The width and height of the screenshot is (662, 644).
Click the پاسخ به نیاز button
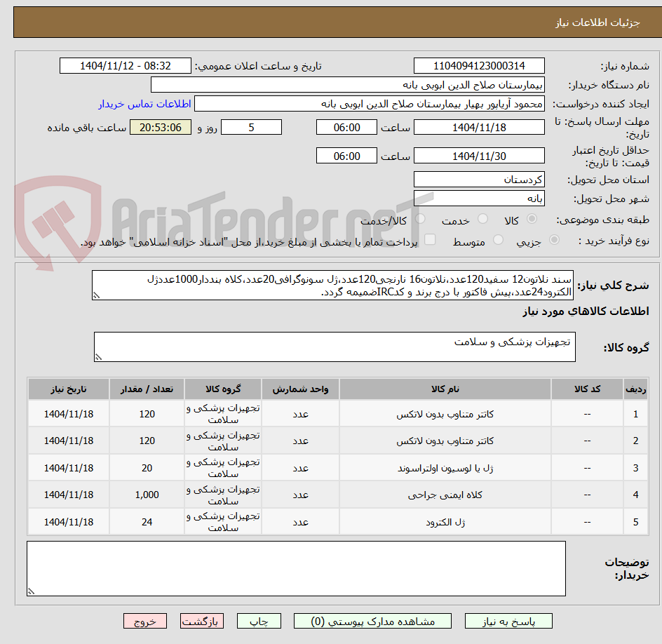(x=508, y=621)
